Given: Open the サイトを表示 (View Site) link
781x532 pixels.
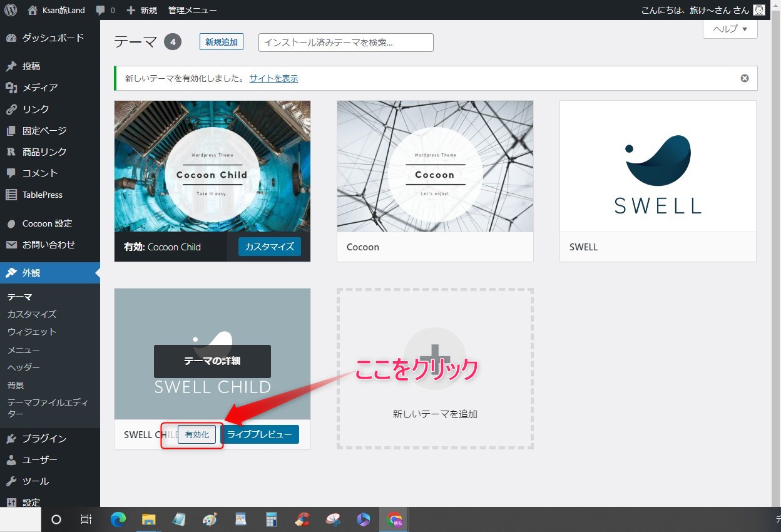Looking at the screenshot, I should pos(274,78).
